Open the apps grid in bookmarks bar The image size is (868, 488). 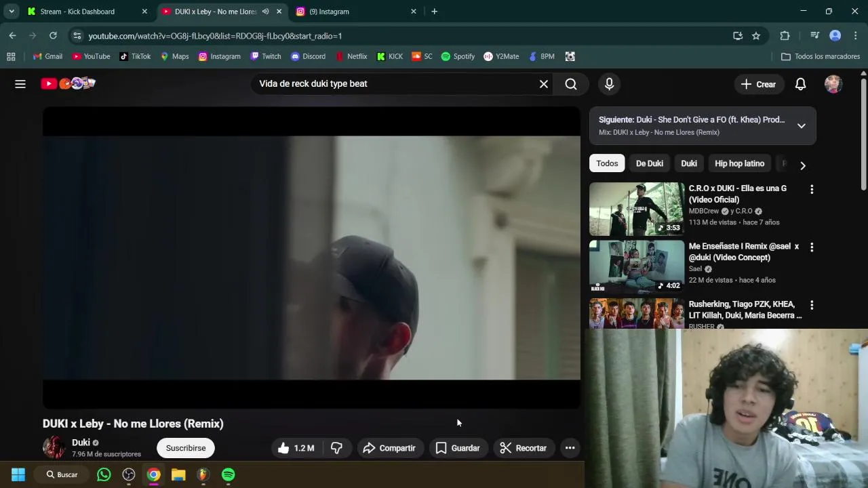coord(11,56)
